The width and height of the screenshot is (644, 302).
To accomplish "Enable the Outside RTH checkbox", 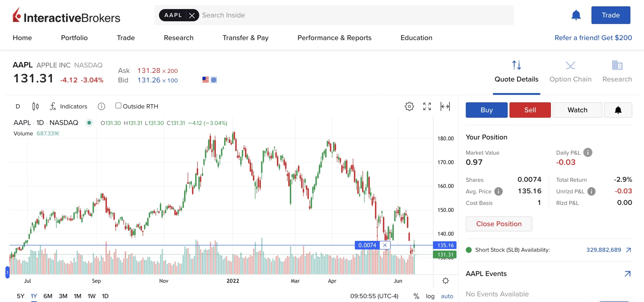I will point(118,106).
